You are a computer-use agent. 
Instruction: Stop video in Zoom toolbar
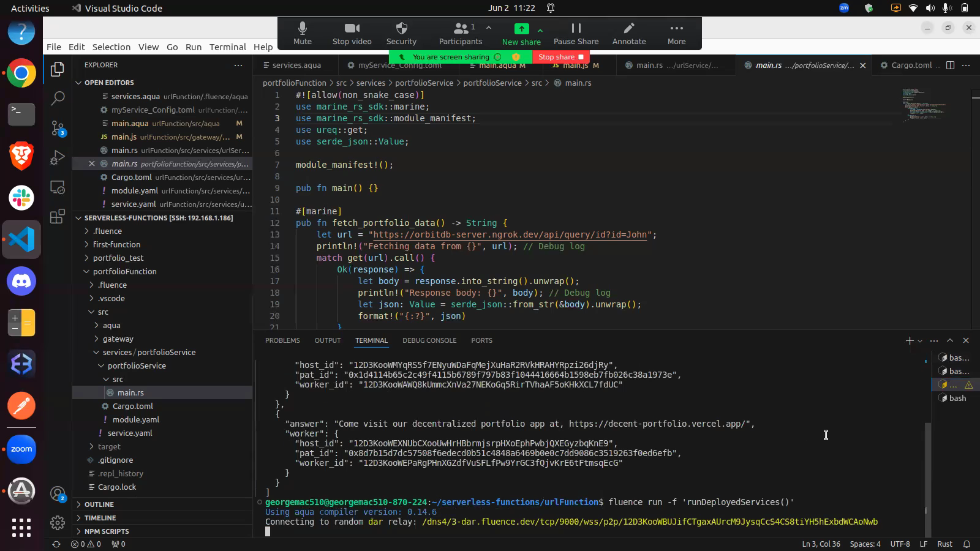pyautogui.click(x=352, y=33)
